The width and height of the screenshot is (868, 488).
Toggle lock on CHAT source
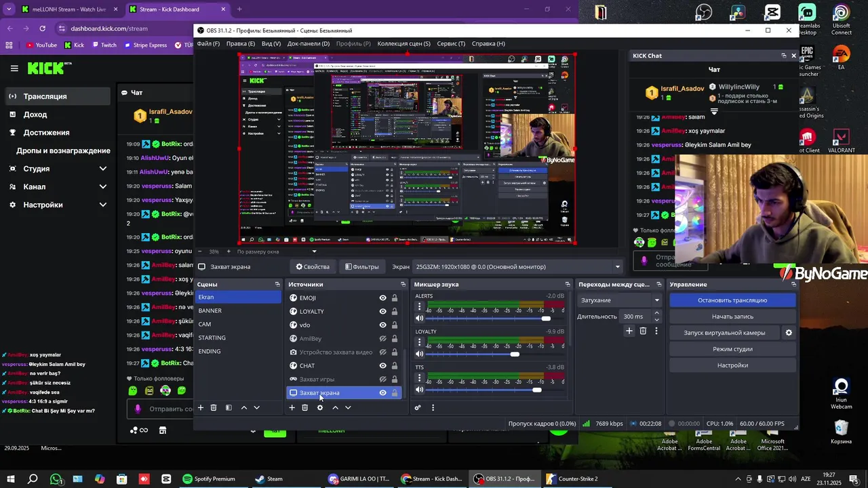point(395,366)
